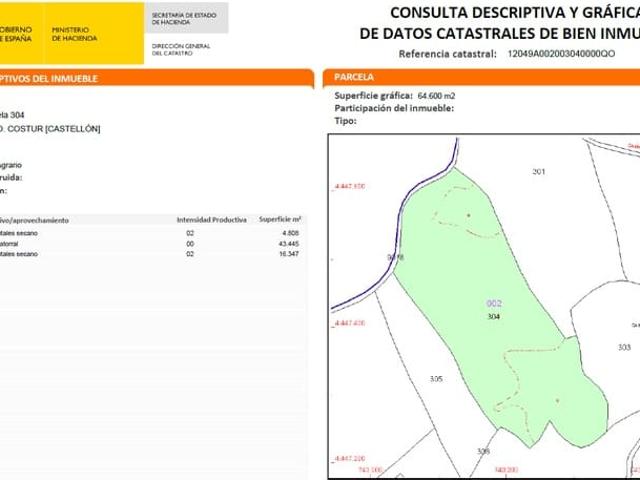
Task: Click the 'Consulta descriptiva y gráfica' title line
Action: coord(515,13)
